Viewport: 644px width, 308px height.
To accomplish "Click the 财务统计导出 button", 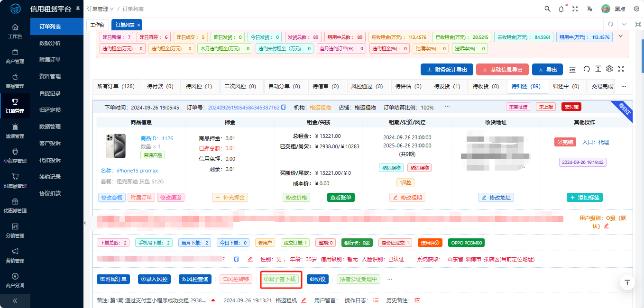I will coord(447,70).
